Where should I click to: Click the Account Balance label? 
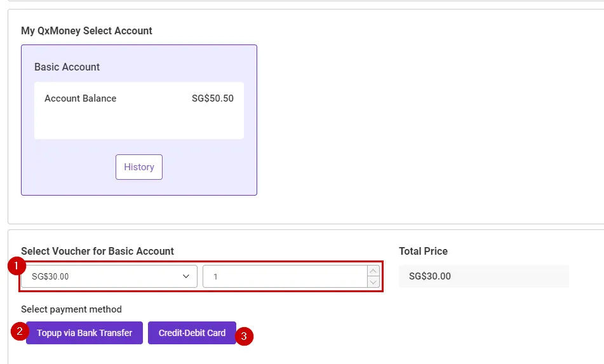click(x=80, y=98)
